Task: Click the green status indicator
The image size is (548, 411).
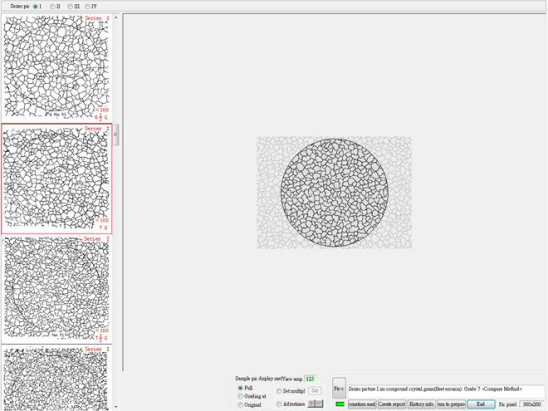Action: (x=340, y=404)
